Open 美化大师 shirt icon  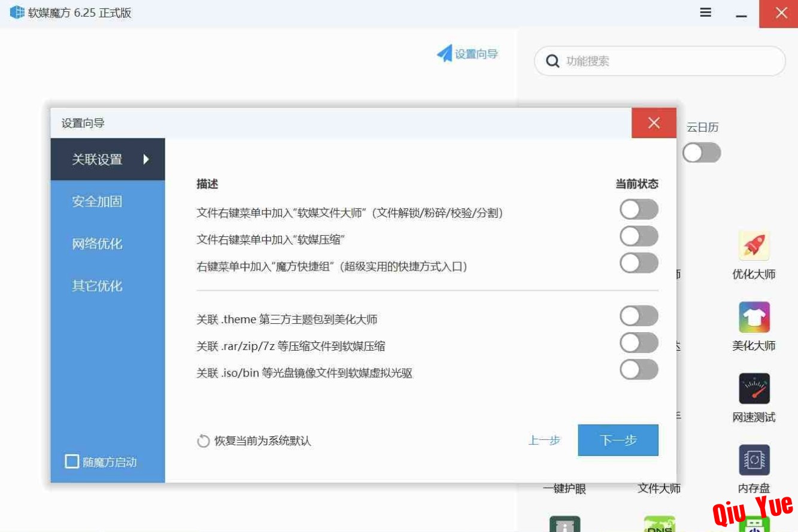coord(754,317)
